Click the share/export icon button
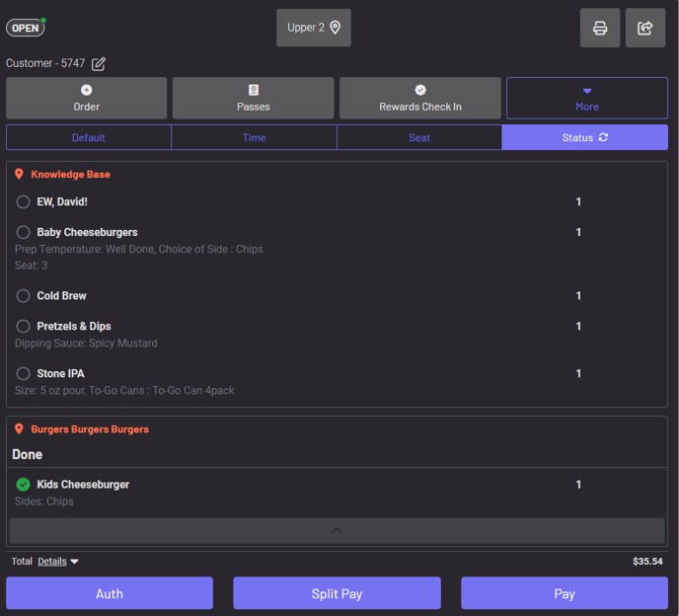Viewport: 679px width, 616px height. click(645, 28)
